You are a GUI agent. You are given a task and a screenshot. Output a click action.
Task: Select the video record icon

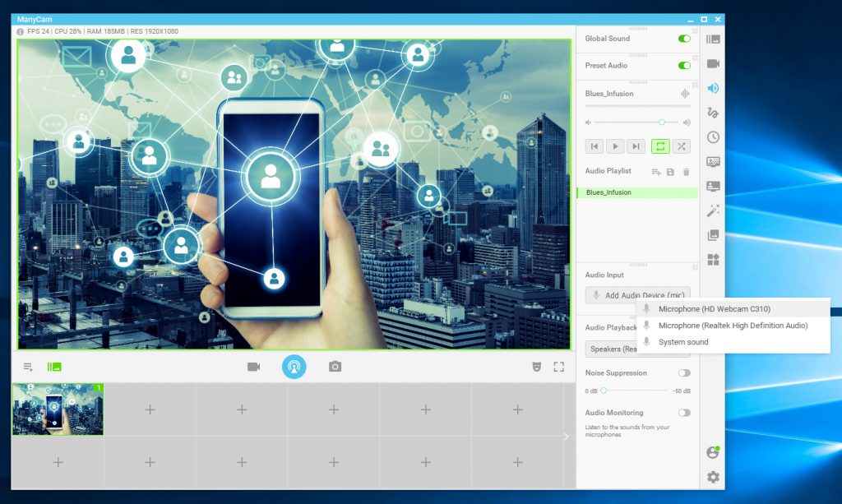(253, 367)
